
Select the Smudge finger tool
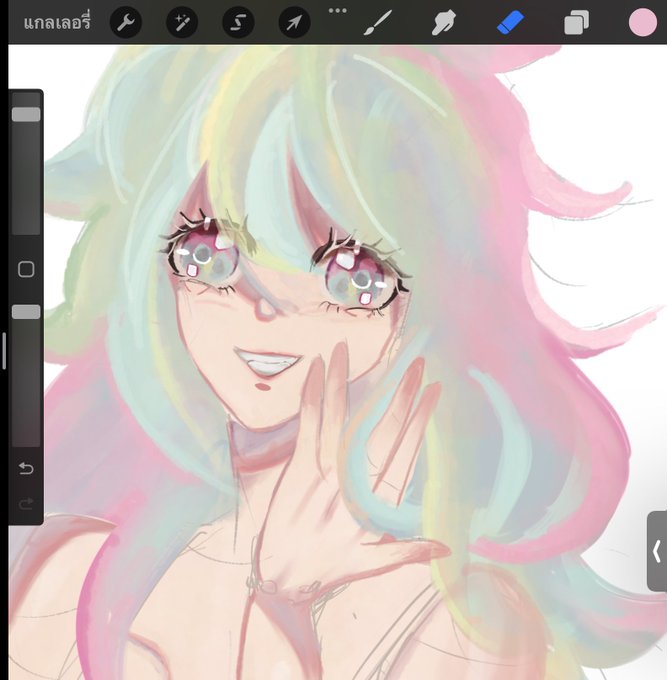(x=444, y=23)
